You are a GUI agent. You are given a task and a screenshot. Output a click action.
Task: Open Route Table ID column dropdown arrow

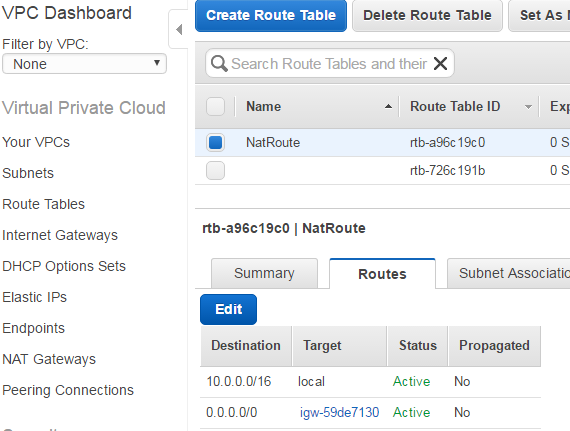(x=528, y=107)
